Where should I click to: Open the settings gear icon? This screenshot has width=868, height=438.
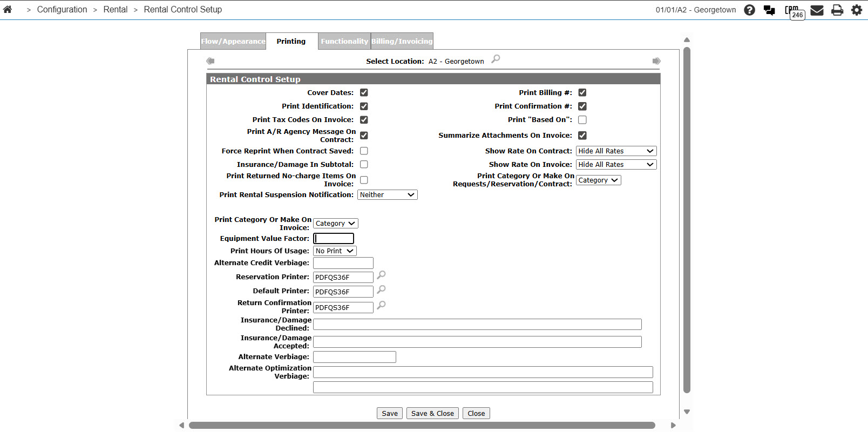[x=857, y=10]
